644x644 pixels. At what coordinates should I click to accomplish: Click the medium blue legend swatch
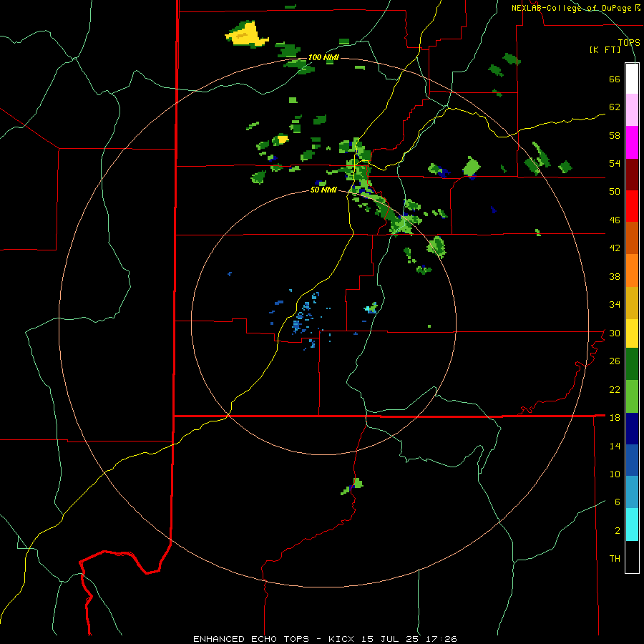pyautogui.click(x=632, y=460)
